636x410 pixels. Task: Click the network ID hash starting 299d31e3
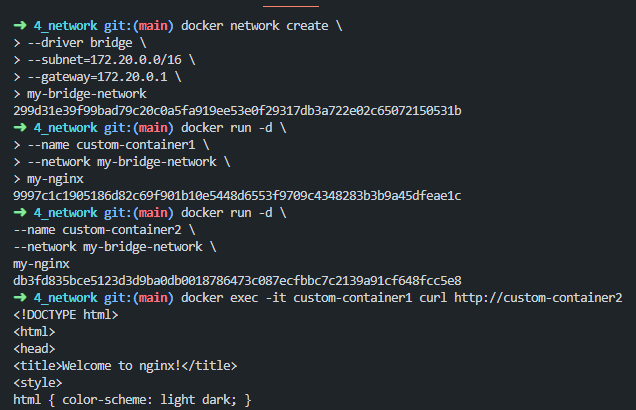237,111
